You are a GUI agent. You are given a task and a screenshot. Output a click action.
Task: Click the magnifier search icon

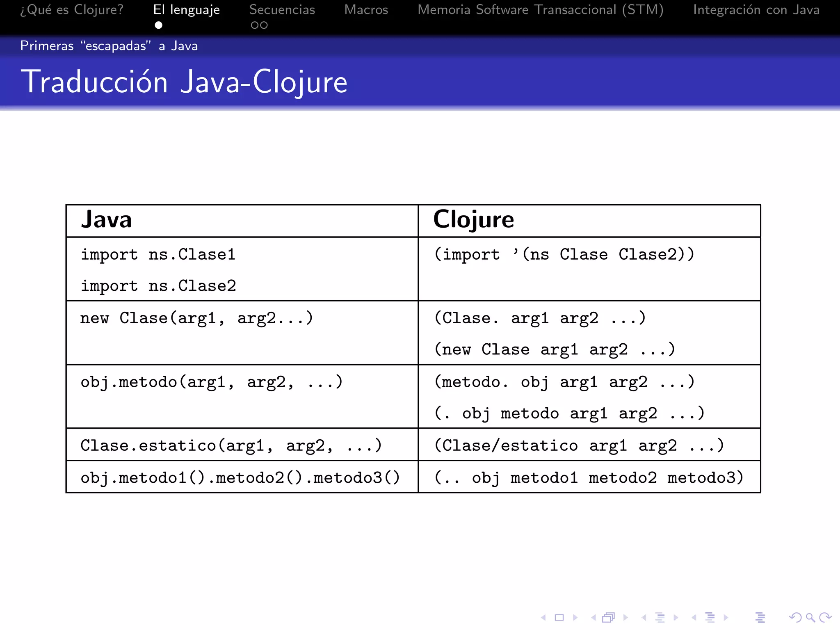(x=810, y=617)
